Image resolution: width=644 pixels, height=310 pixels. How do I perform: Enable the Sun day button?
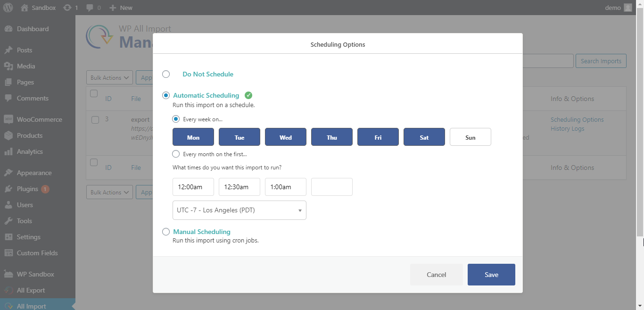(471, 137)
